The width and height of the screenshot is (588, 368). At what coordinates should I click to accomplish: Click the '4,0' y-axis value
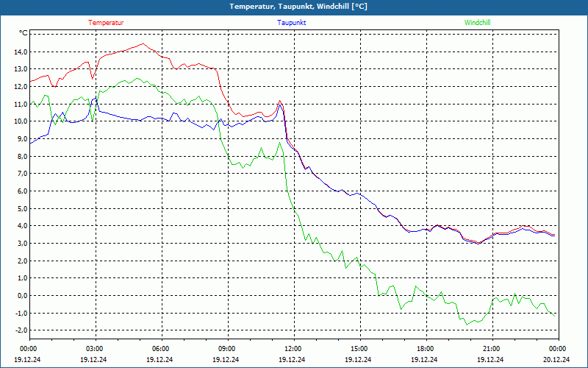coord(22,226)
